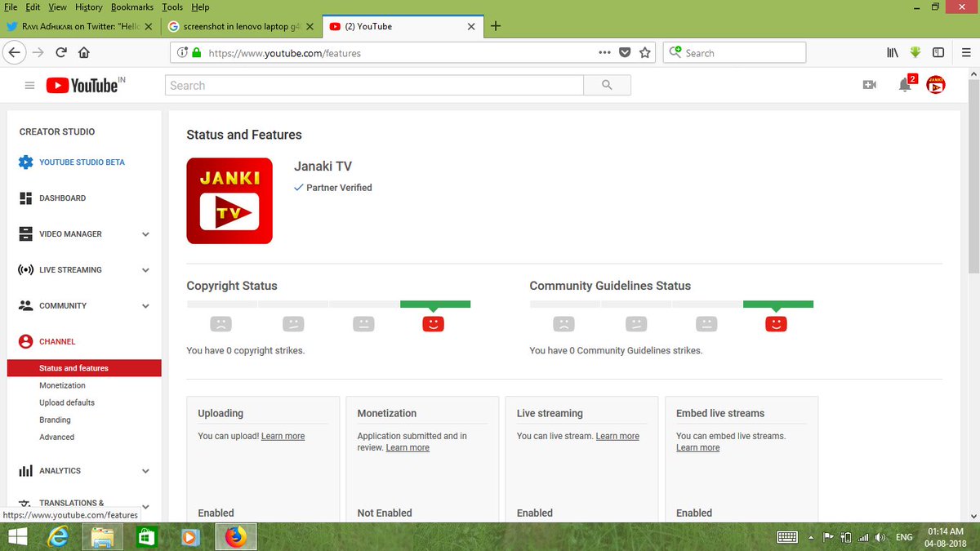Expand the Translations & Transcriptions section
This screenshot has width=980, height=551.
click(145, 507)
